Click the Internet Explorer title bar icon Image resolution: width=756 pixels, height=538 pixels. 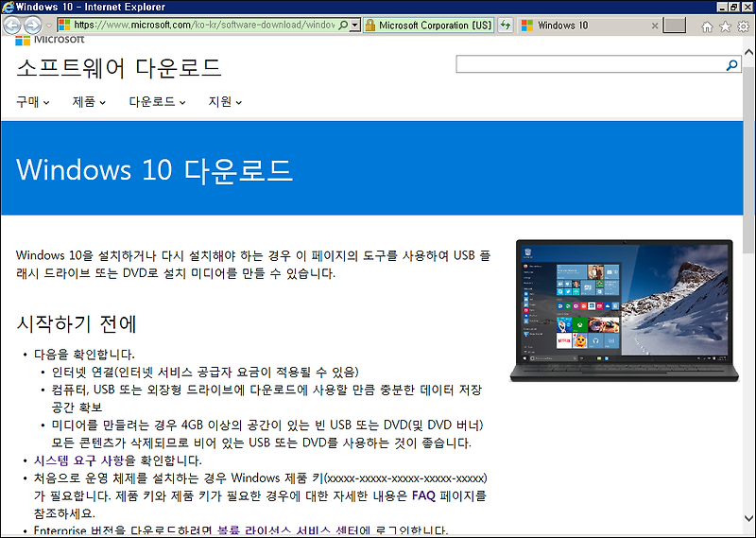click(8, 7)
